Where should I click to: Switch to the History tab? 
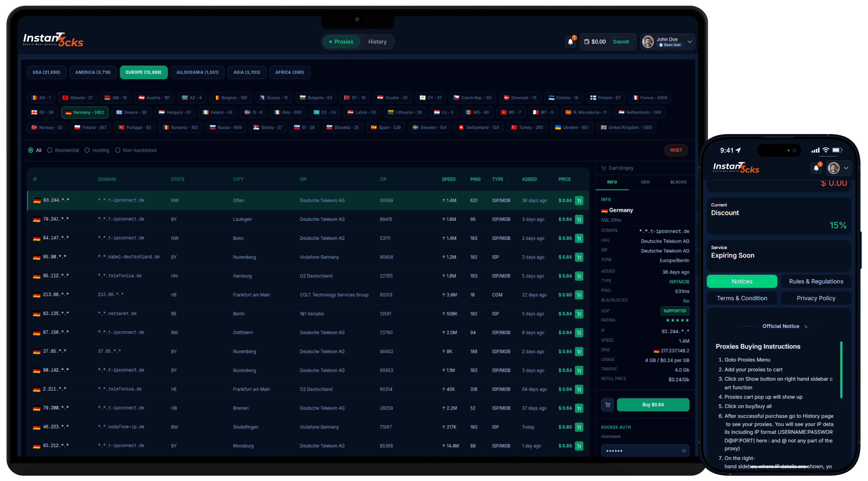(x=377, y=42)
